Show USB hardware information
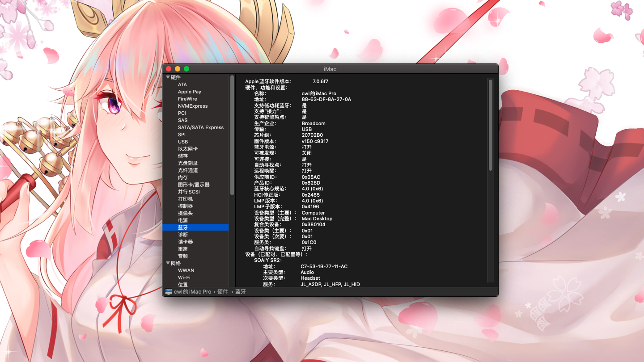The width and height of the screenshot is (644, 362). pos(183,142)
